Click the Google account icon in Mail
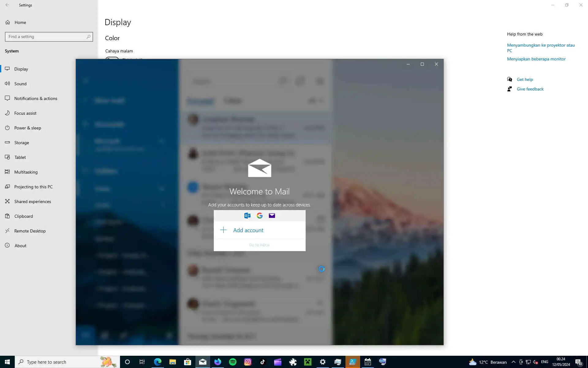The width and height of the screenshot is (588, 368). pyautogui.click(x=260, y=216)
